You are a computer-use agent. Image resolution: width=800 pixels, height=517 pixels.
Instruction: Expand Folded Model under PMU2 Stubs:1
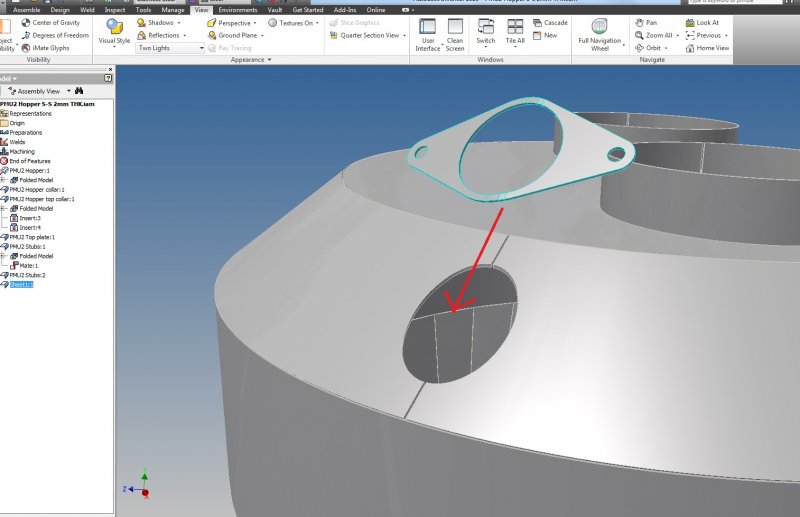[3, 256]
